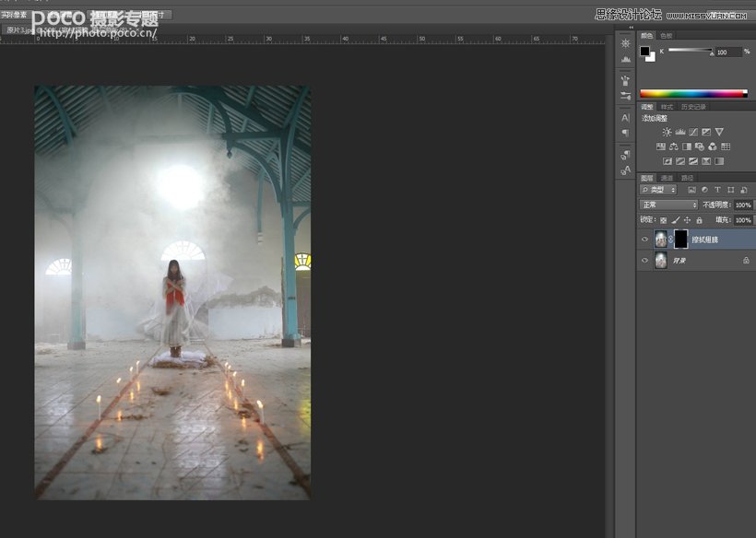
Task: Open the Character panel icon in dock
Action: [x=626, y=118]
